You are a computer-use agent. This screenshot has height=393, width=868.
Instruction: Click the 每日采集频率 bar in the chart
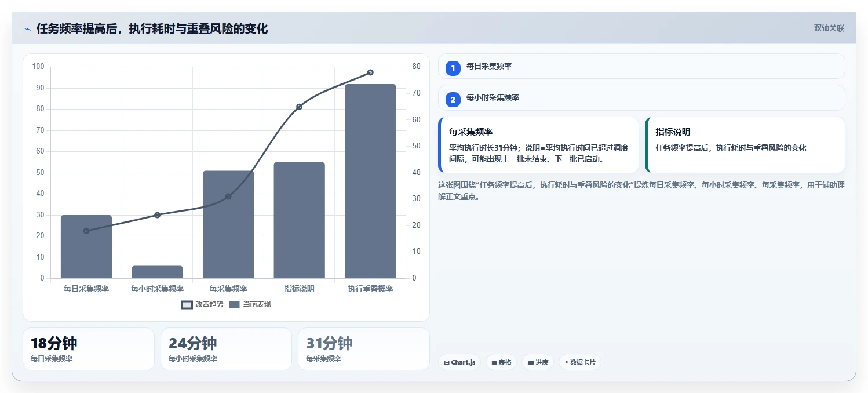[86, 247]
